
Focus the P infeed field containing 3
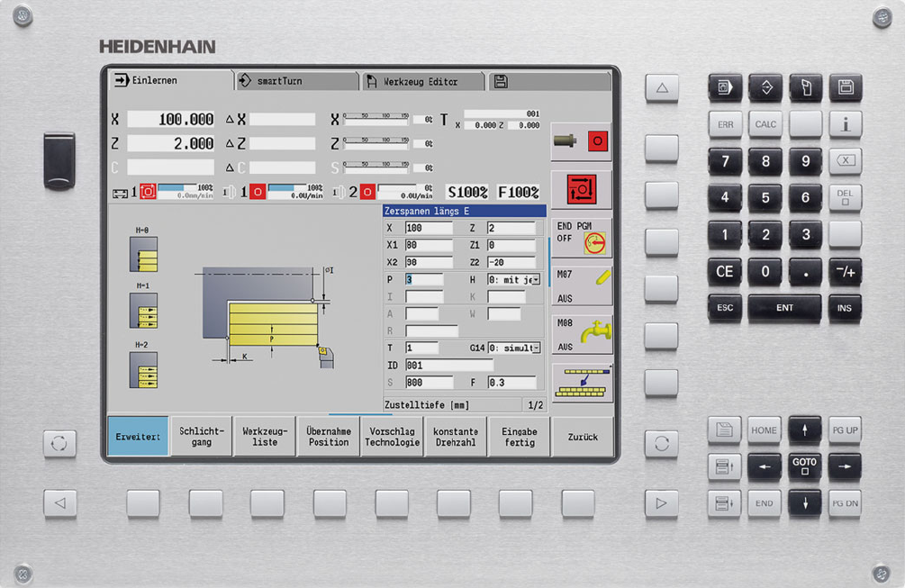click(424, 280)
